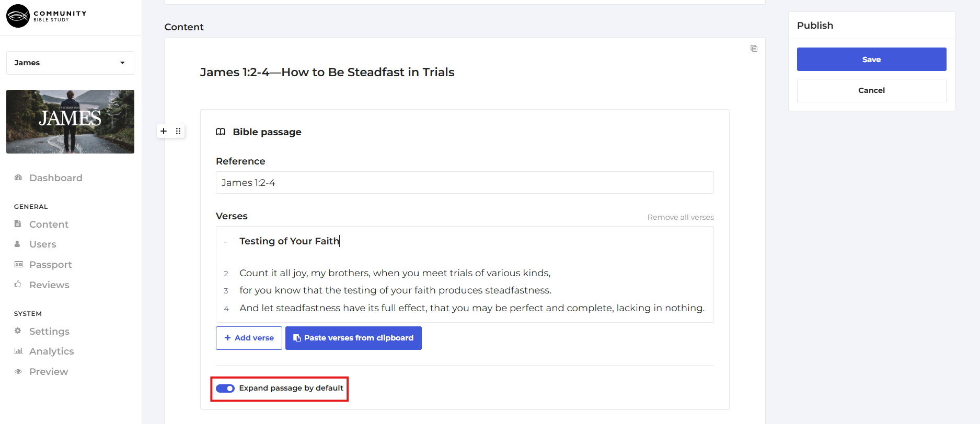Open the James study dropdown
This screenshot has height=424, width=980.
[x=70, y=63]
